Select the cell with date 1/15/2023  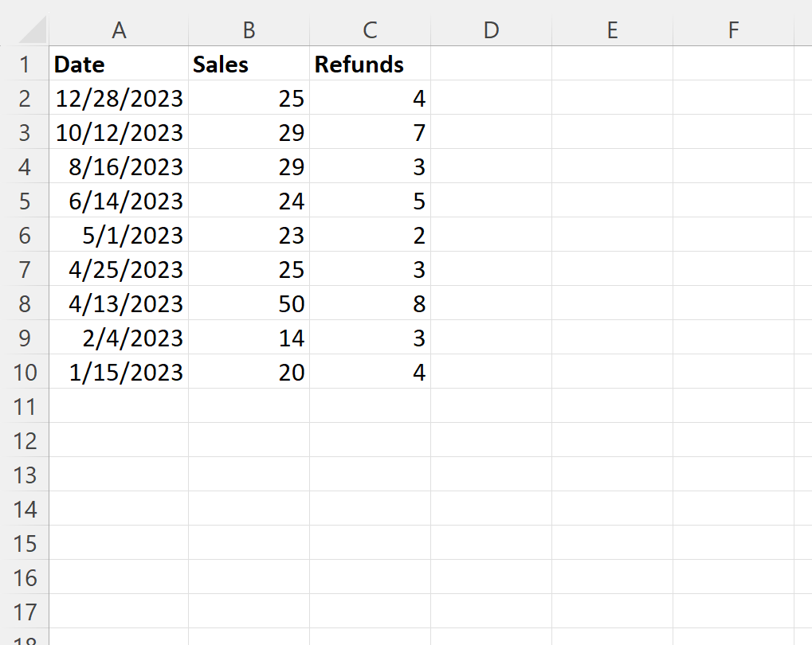click(119, 373)
